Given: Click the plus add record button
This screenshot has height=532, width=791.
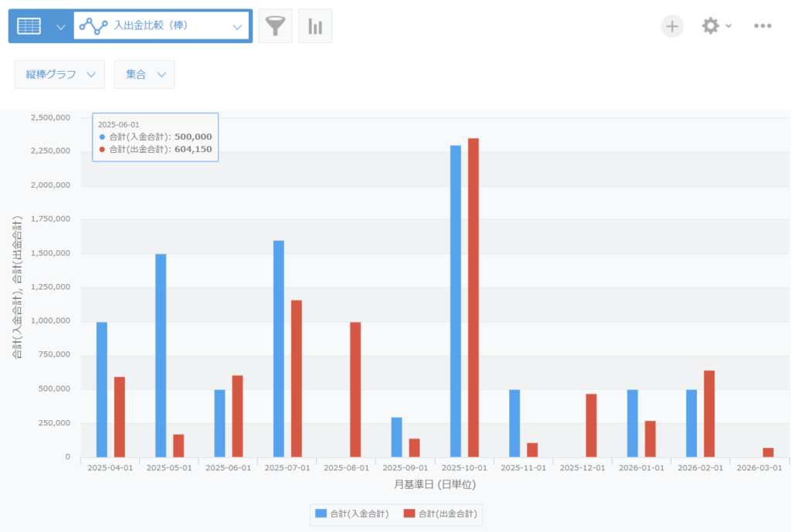Looking at the screenshot, I should [672, 26].
